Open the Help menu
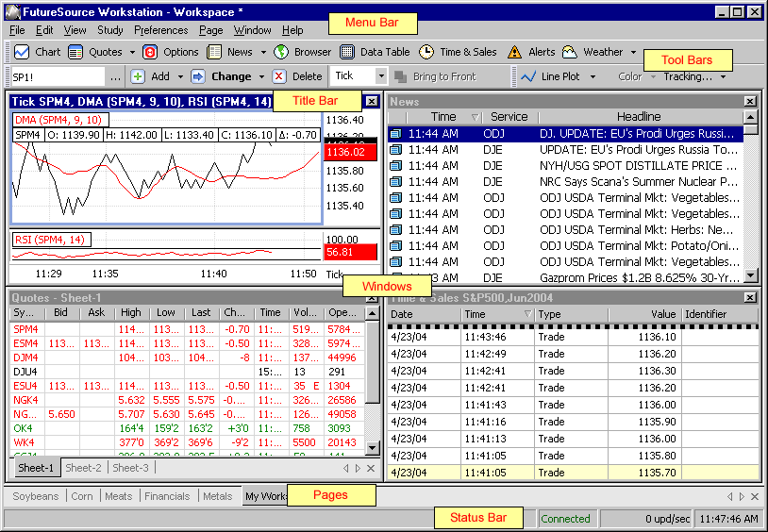This screenshot has height=532, width=768. pyautogui.click(x=292, y=30)
